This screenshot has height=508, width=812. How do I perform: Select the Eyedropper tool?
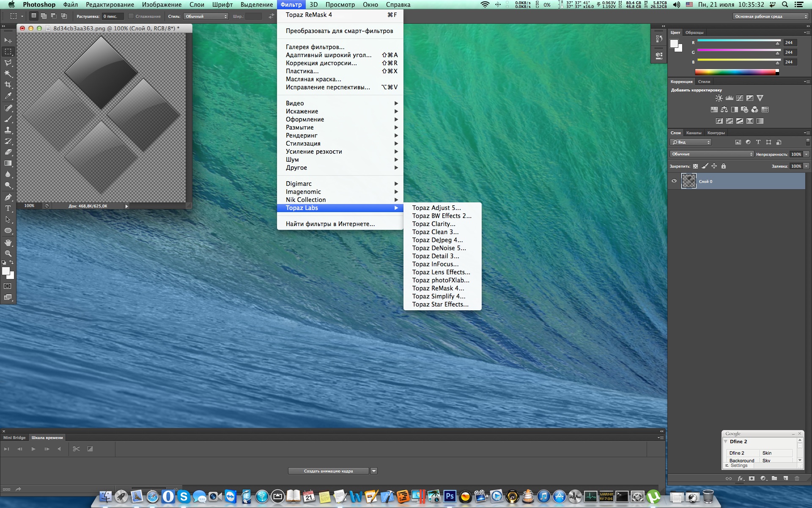(8, 96)
